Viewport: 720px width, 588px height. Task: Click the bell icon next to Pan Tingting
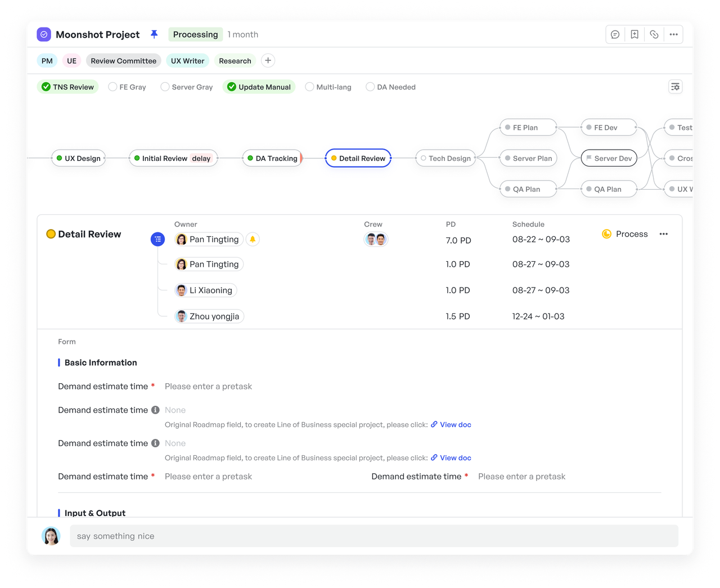(x=253, y=239)
